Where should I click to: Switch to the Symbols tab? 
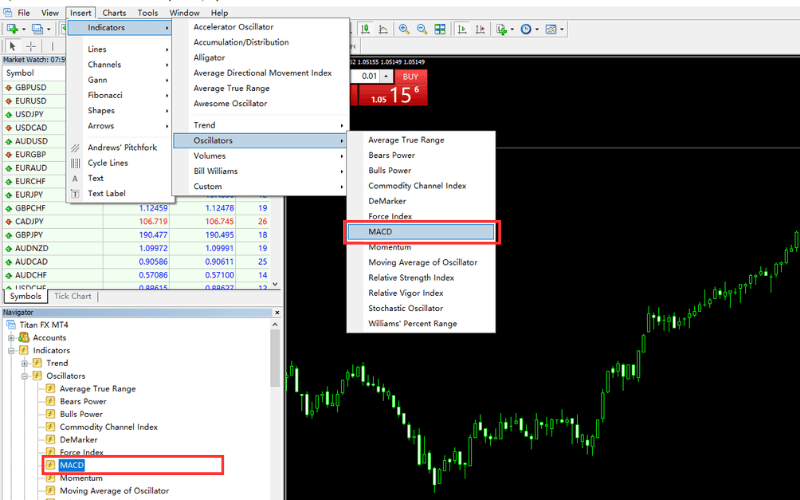tap(26, 296)
